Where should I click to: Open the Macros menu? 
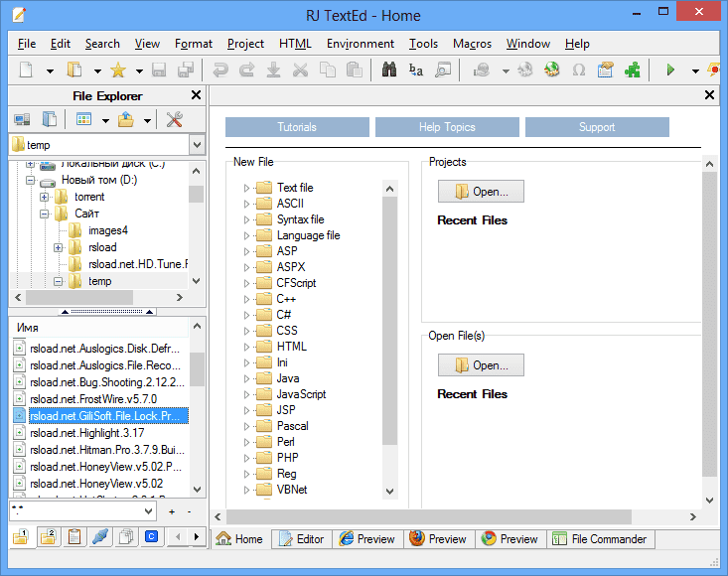(x=472, y=44)
